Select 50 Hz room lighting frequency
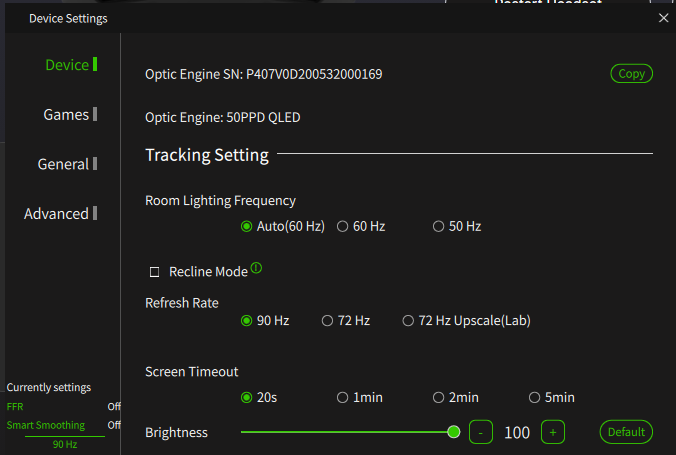The width and height of the screenshot is (676, 455). 439,226
